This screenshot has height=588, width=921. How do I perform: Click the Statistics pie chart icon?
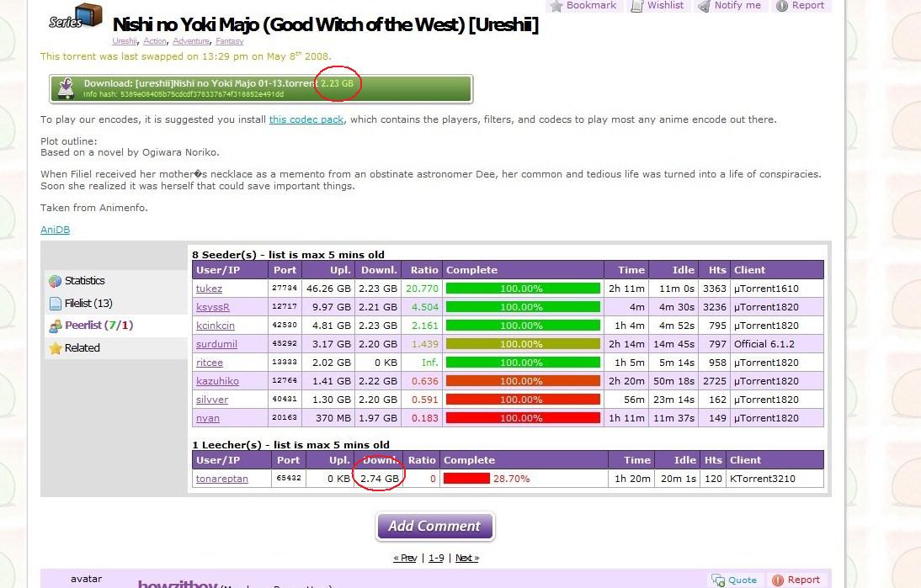point(56,281)
